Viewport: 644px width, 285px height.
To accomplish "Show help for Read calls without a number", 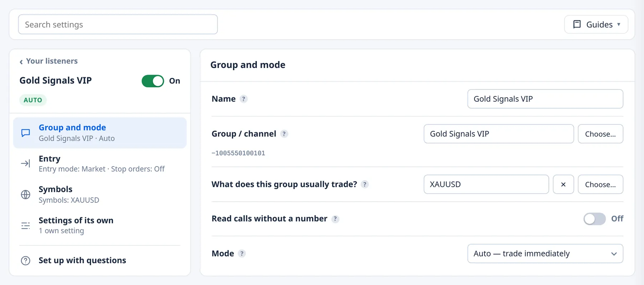I will 335,219.
